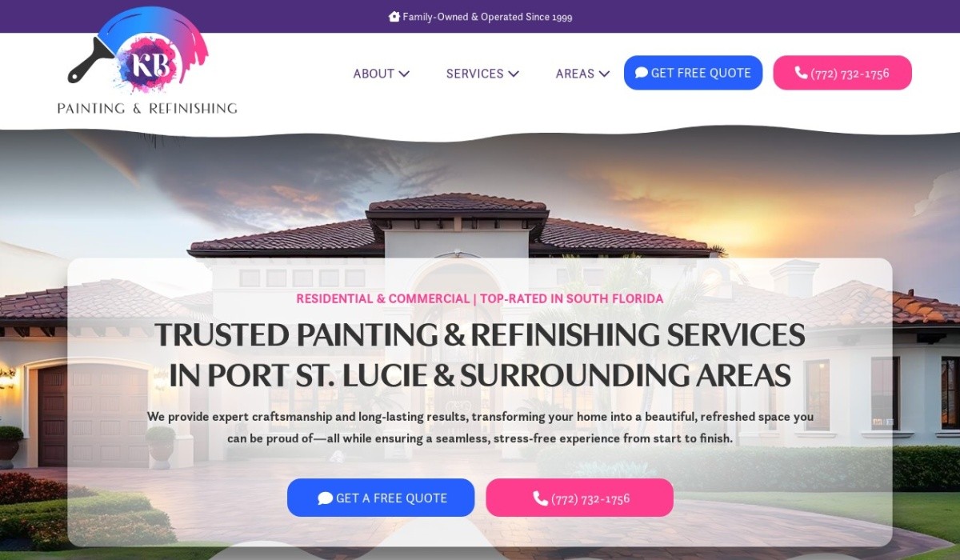Click the house icon in the top banner
Viewport: 960px width, 560px height.
tap(394, 16)
